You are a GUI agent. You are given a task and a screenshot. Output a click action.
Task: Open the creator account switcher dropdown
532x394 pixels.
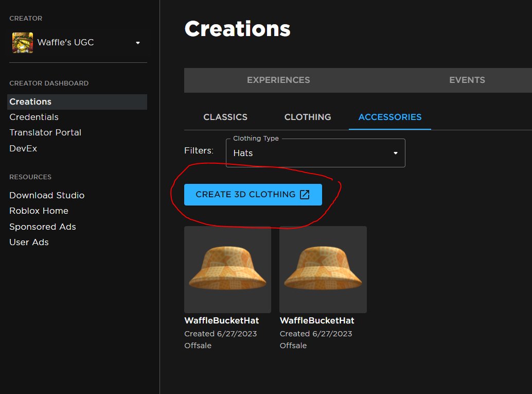point(137,43)
